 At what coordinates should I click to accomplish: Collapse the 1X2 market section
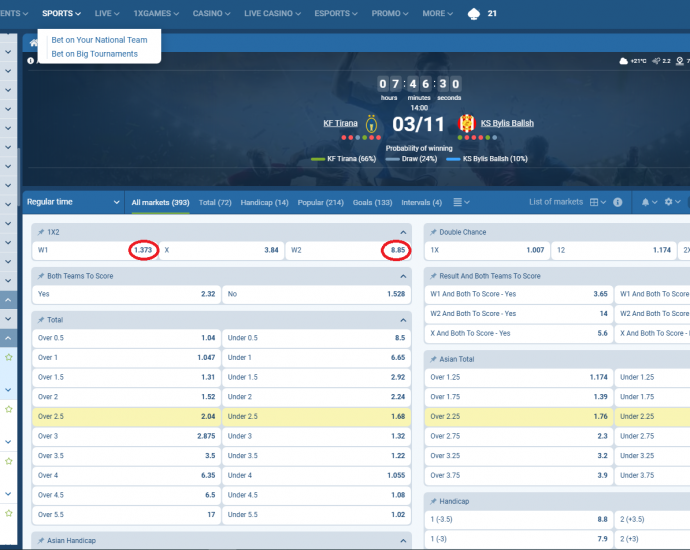point(403,232)
